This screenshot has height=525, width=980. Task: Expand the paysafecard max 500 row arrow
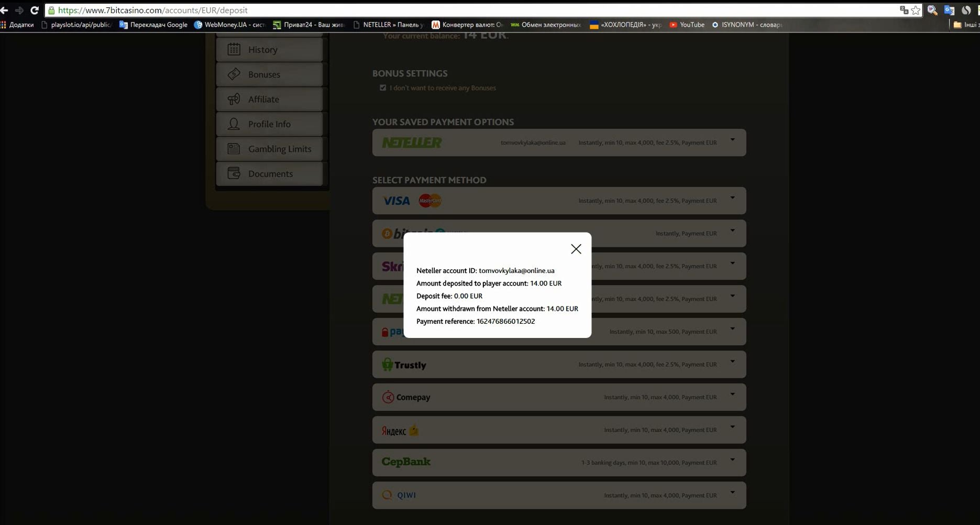point(733,329)
